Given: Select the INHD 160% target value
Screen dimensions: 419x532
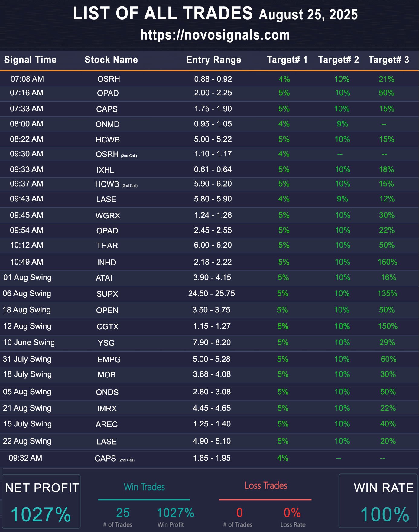Looking at the screenshot, I should click(x=387, y=262).
